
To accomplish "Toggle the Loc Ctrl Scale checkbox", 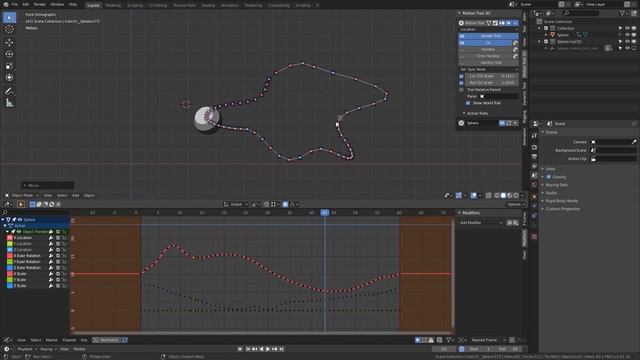I will pos(462,76).
